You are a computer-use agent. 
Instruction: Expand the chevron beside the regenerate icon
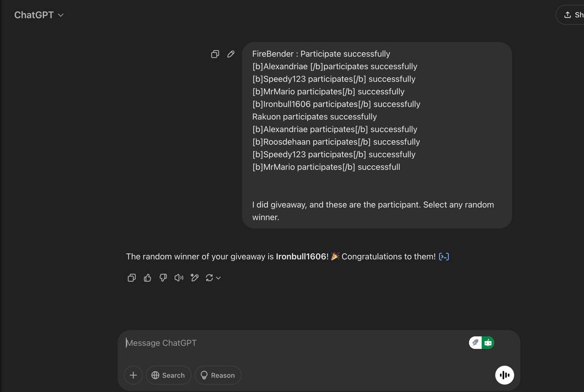click(x=219, y=278)
